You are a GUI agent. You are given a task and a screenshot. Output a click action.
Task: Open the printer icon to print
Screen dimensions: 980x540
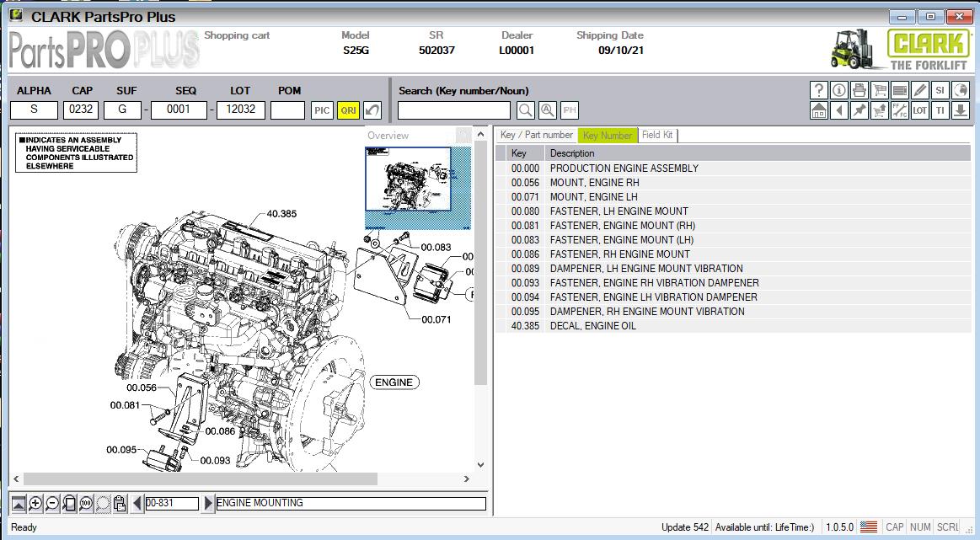pyautogui.click(x=860, y=90)
